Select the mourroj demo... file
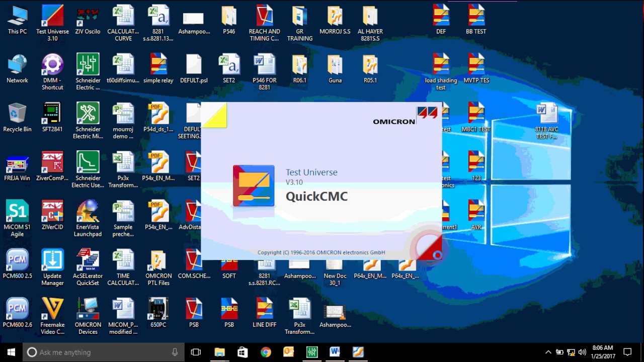 pos(123,121)
